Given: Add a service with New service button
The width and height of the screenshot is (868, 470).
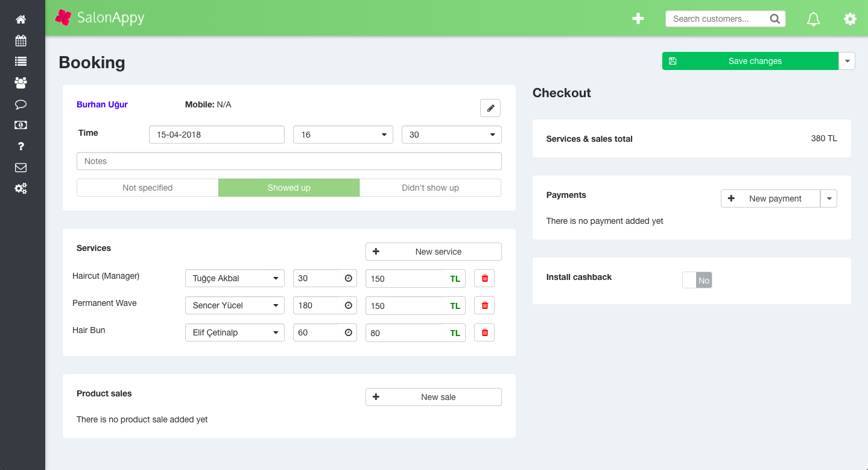Looking at the screenshot, I should (x=433, y=252).
